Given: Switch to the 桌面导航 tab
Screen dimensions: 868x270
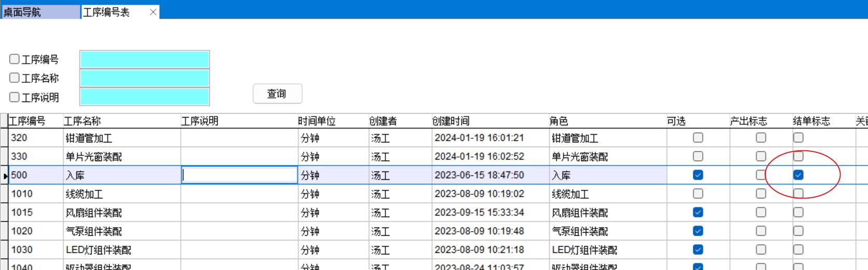Looking at the screenshot, I should point(40,12).
